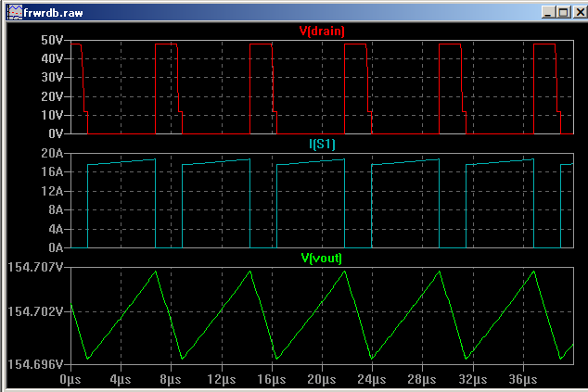Click the 0µs time axis label
This screenshot has height=392, width=588.
pyautogui.click(x=70, y=379)
